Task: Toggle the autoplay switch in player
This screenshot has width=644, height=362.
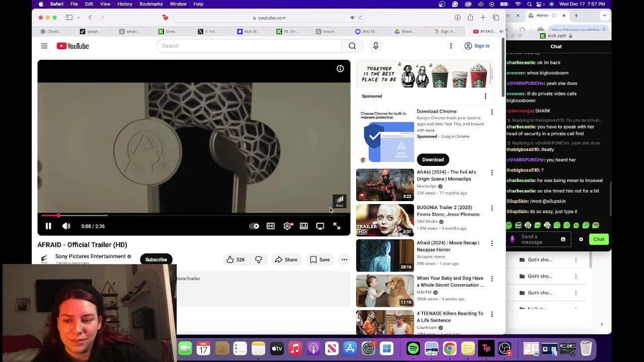Action: [254, 226]
